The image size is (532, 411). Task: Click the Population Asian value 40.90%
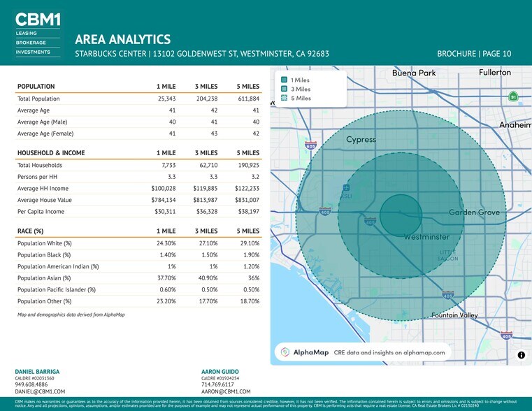[x=208, y=277]
